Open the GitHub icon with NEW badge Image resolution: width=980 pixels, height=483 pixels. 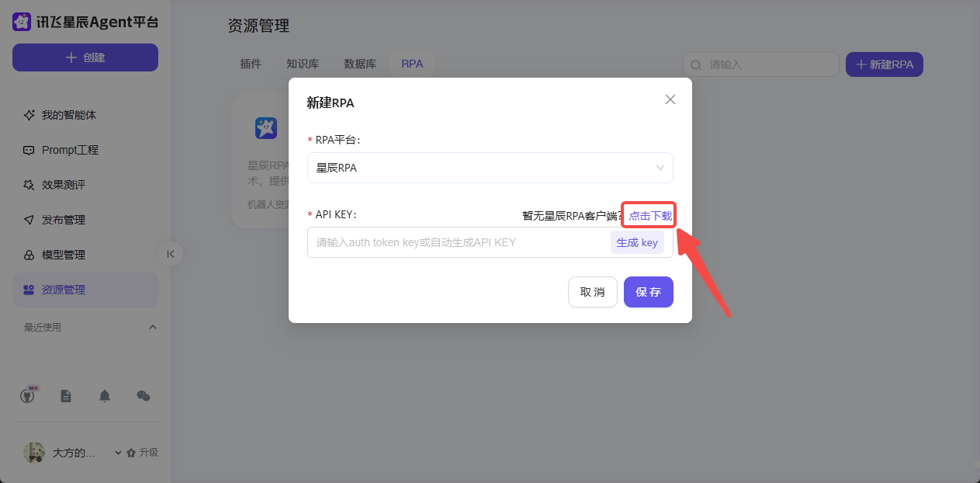tap(28, 396)
